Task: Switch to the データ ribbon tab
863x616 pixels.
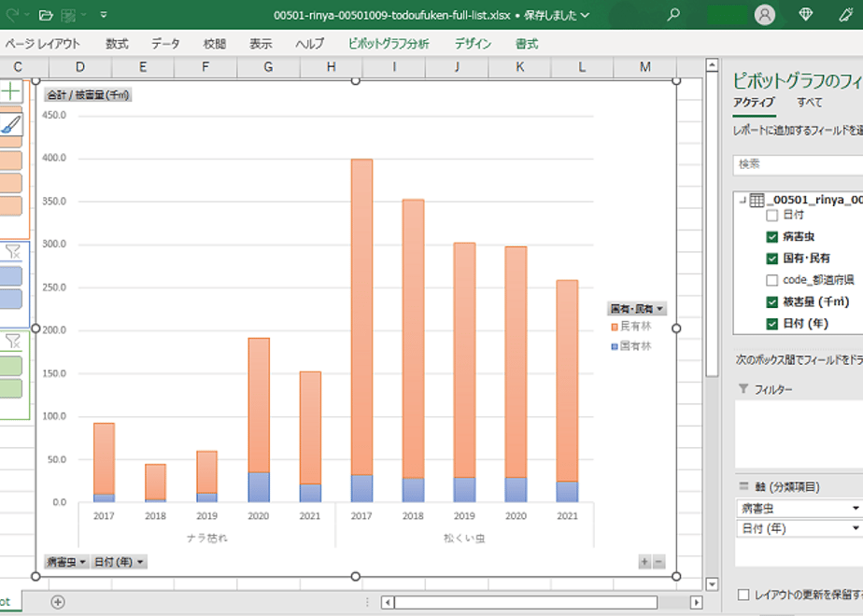Action: [x=165, y=44]
